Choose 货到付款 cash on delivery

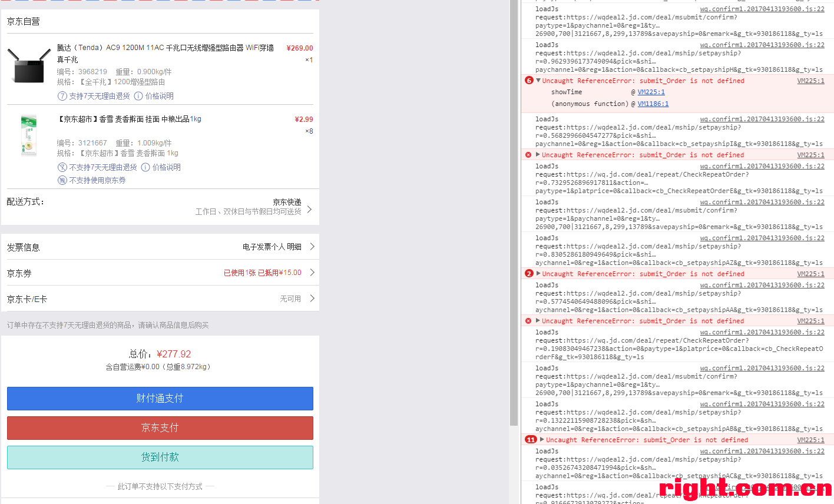[160, 457]
